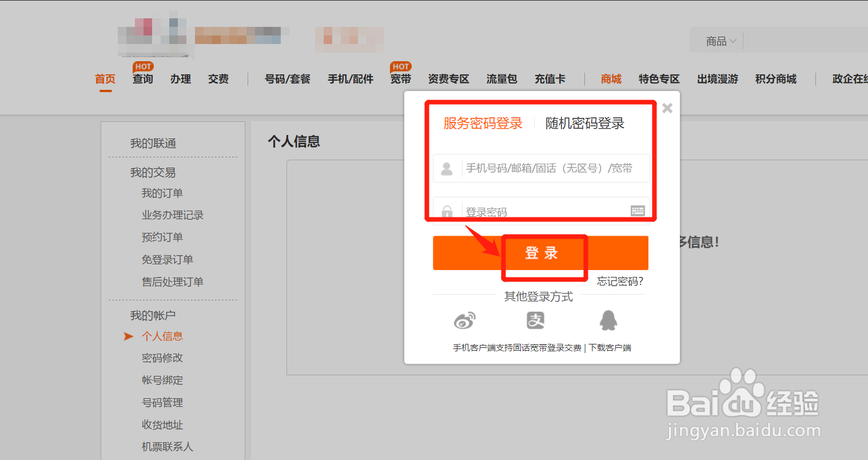Switch to the 随机密码登录 tab

(x=584, y=124)
